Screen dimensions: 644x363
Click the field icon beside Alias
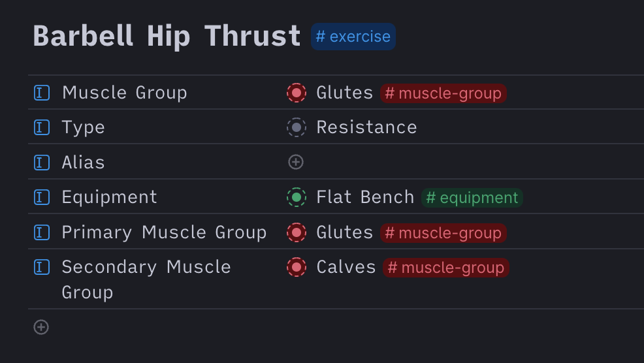click(x=42, y=163)
